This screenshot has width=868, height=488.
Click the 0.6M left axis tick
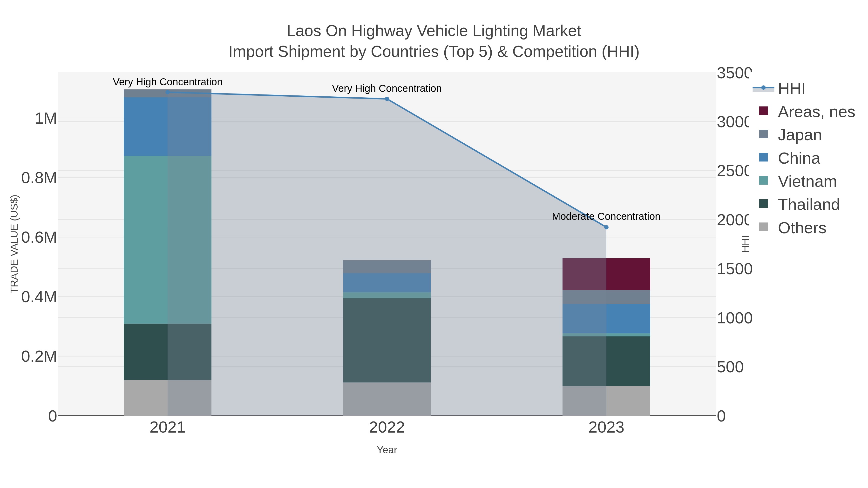39,237
